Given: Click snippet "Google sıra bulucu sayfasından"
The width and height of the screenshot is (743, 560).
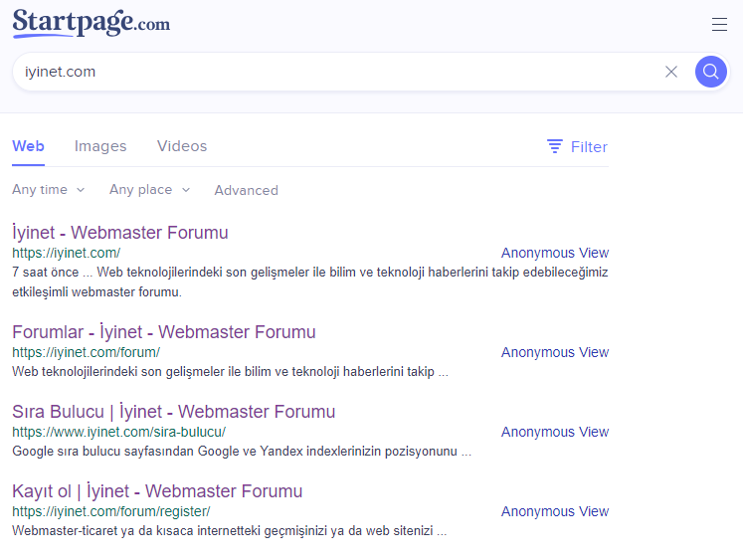Looking at the screenshot, I should 242,451.
